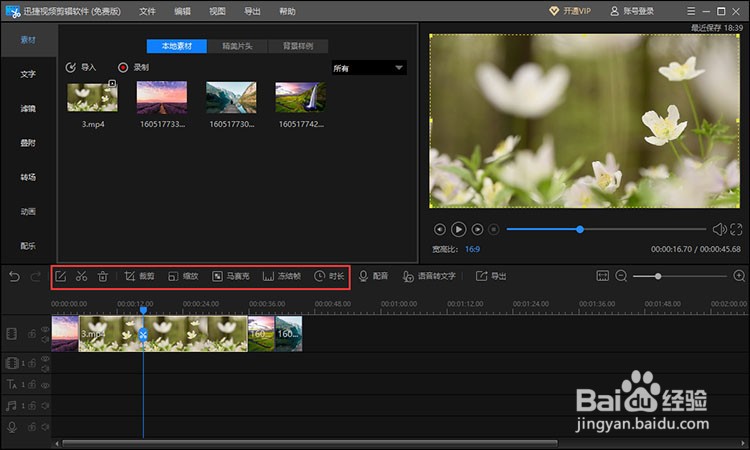The image size is (750, 450).
Task: Toggle lock on the music track
Action: (32, 406)
